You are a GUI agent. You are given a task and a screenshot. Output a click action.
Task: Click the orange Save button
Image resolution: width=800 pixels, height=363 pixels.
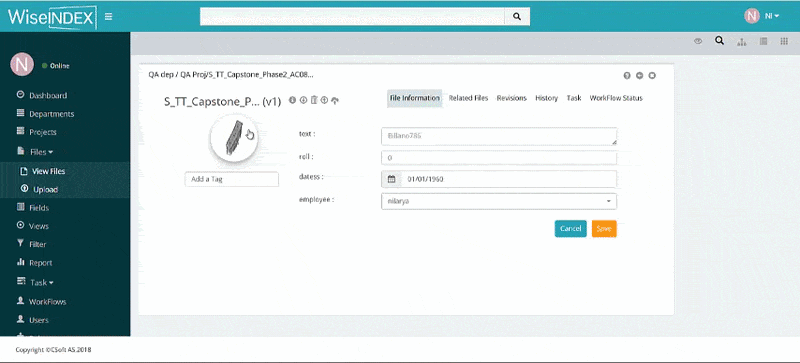604,229
